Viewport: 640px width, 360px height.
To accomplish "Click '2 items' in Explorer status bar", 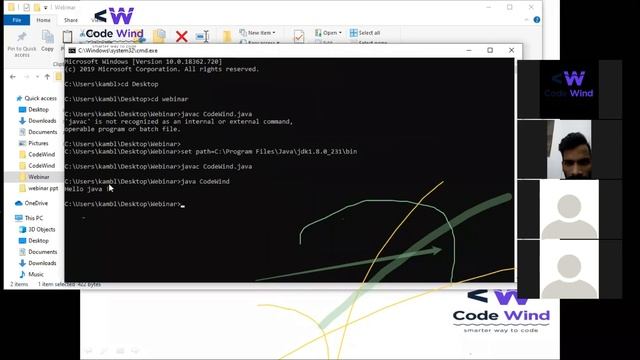I will [x=19, y=284].
